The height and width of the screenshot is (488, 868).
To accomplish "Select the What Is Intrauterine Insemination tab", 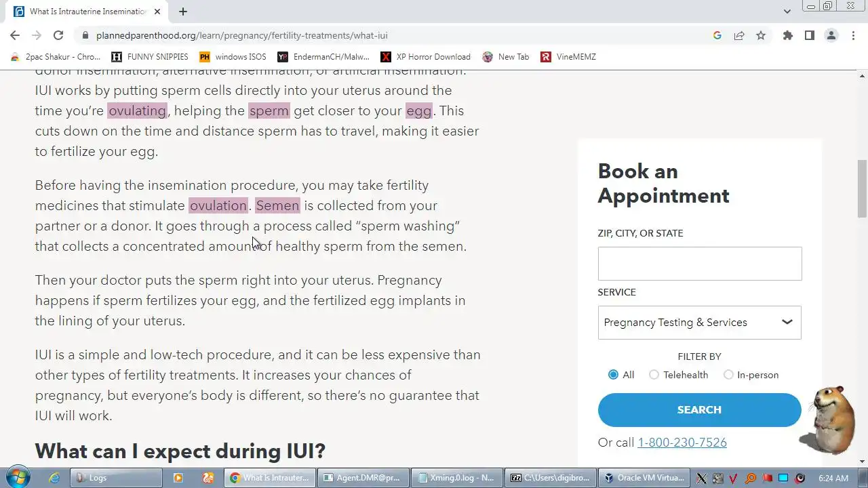I will point(87,12).
